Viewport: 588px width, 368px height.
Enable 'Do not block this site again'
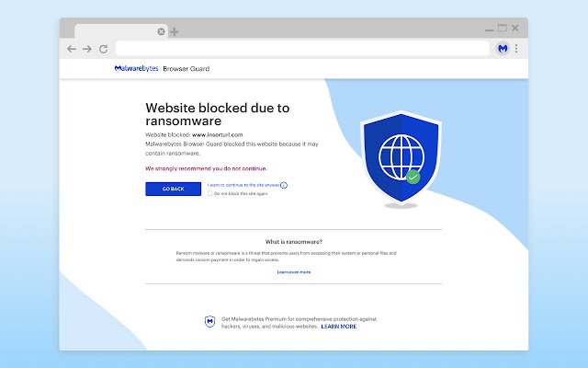tap(209, 193)
